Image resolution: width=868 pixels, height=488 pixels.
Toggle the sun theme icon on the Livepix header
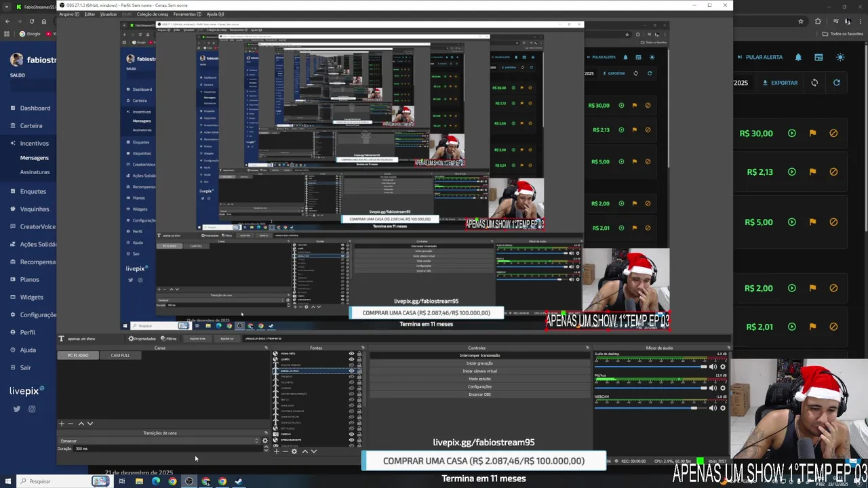[840, 57]
